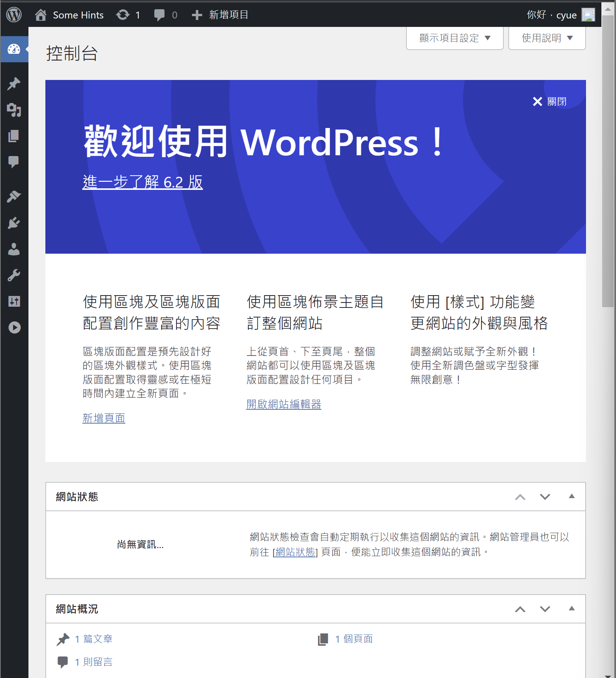Expand the 顯示項目設定 dropdown
Screen dimensions: 616x678
[x=455, y=38]
